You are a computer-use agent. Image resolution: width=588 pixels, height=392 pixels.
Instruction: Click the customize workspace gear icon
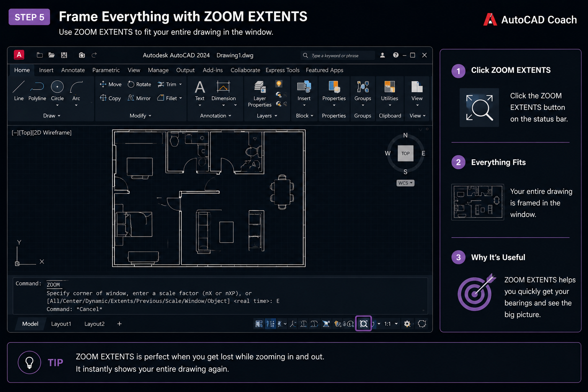(407, 324)
